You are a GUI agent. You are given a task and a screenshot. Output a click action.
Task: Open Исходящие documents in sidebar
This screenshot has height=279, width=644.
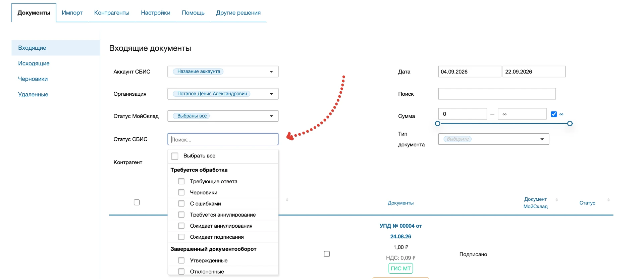pos(34,63)
